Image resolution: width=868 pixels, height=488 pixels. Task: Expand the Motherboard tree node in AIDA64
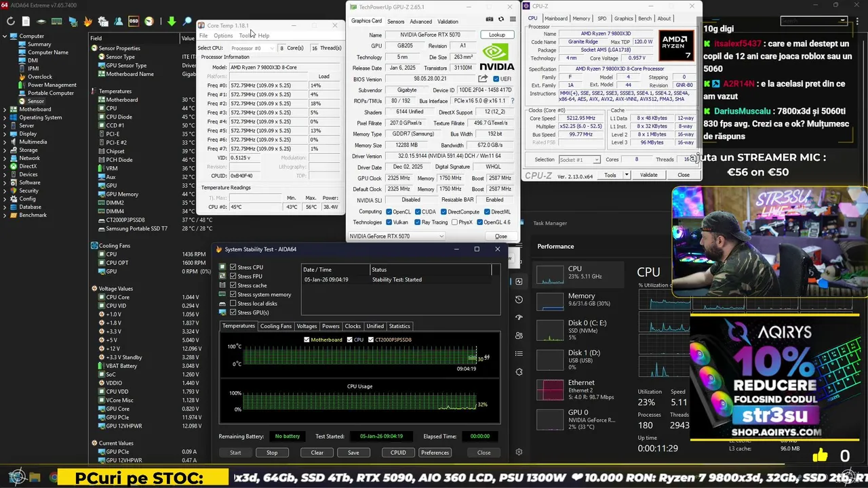(5, 109)
